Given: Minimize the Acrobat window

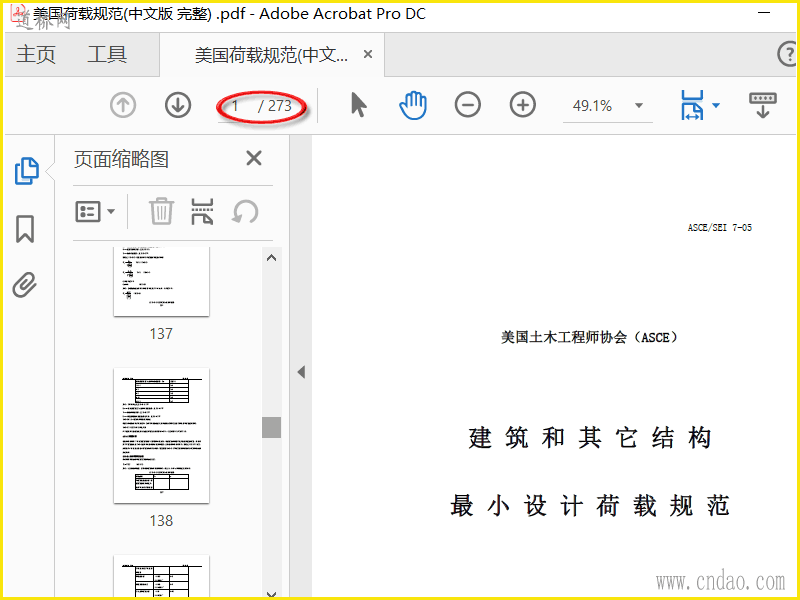Looking at the screenshot, I should (x=764, y=12).
